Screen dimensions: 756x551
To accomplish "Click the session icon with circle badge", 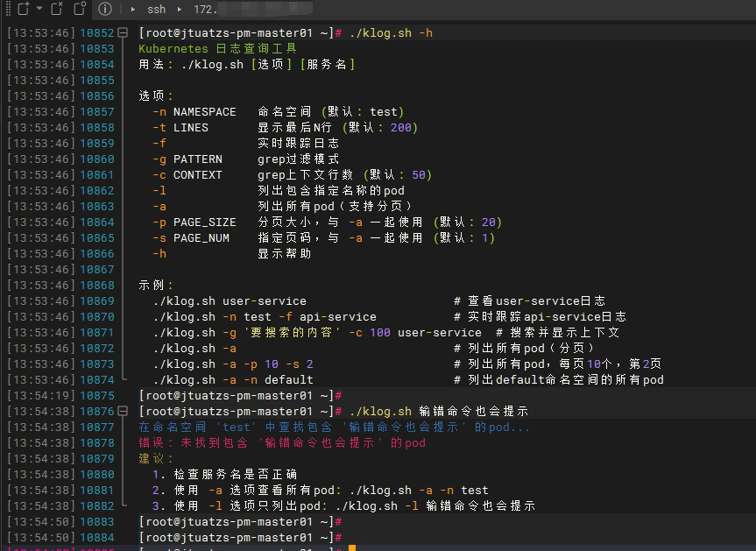I will point(79,10).
